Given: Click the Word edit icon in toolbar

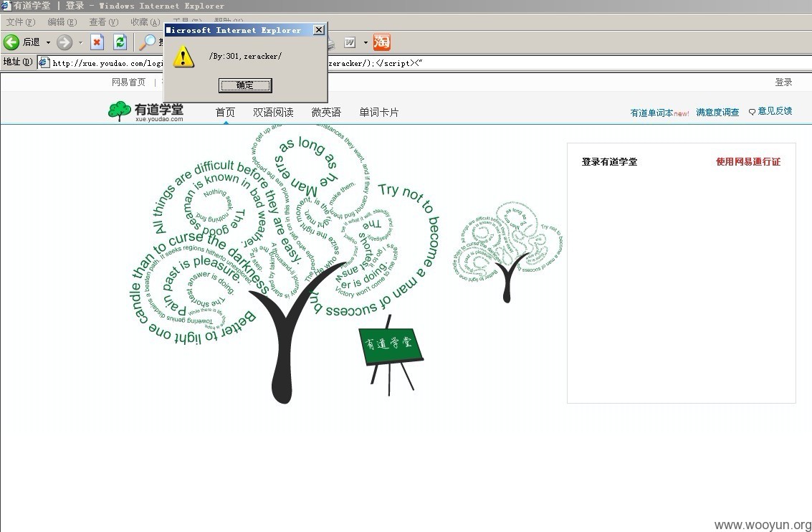Looking at the screenshot, I should tap(350, 42).
